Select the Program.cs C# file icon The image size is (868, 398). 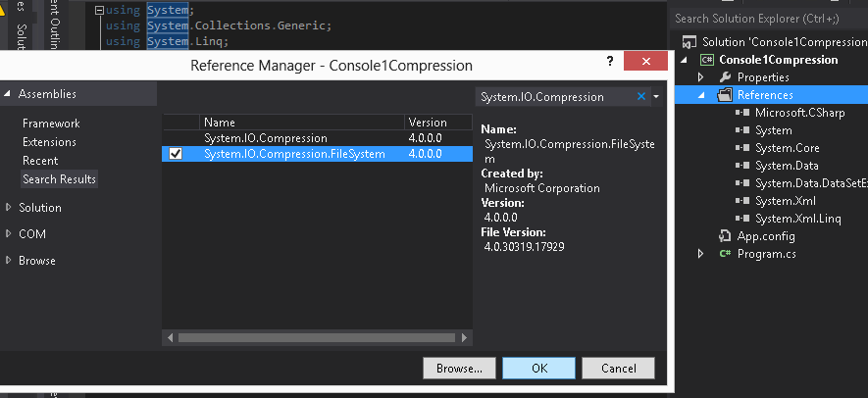tap(725, 254)
